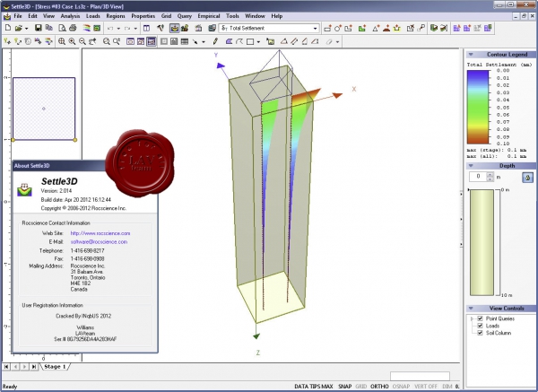Click the plan view square thumbnail
538x392 pixels.
tap(44, 109)
